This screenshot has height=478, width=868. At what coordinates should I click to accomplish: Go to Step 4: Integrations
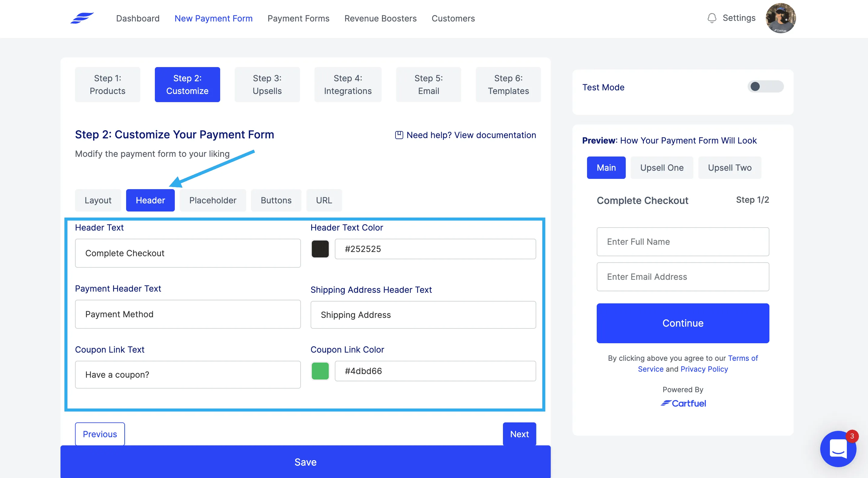point(348,85)
